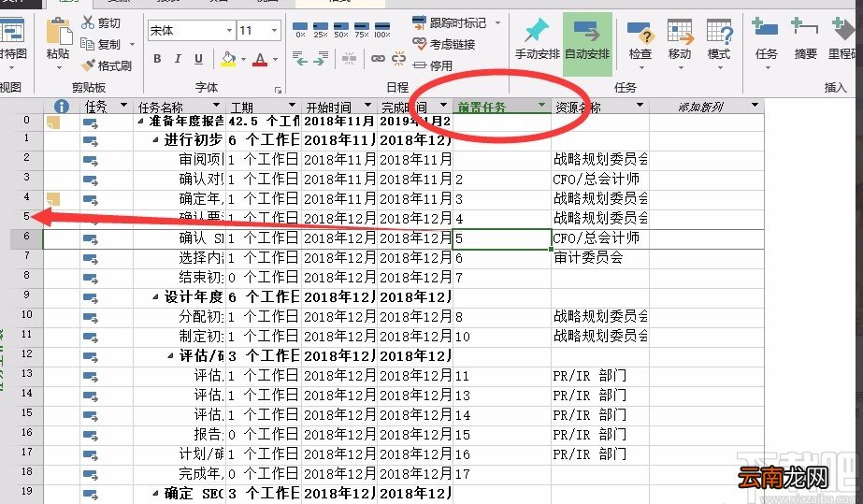The height and width of the screenshot is (504, 863).
Task: Unlink tasks with the broken chain icon
Action: [399, 58]
